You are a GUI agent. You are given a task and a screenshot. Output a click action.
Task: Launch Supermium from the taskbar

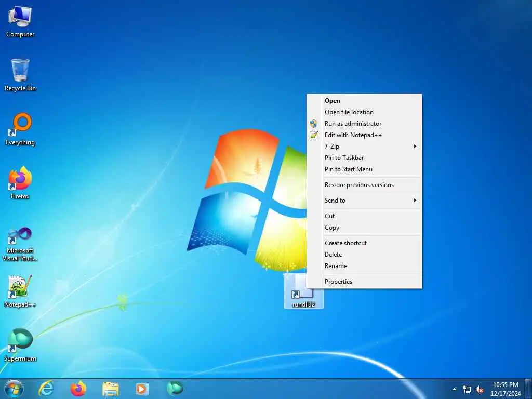(x=175, y=389)
